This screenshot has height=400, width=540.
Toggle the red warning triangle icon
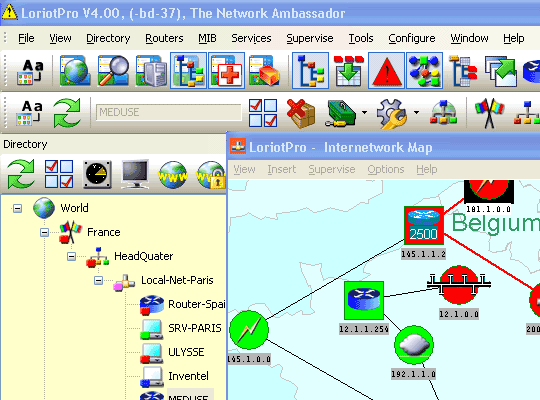pos(386,71)
